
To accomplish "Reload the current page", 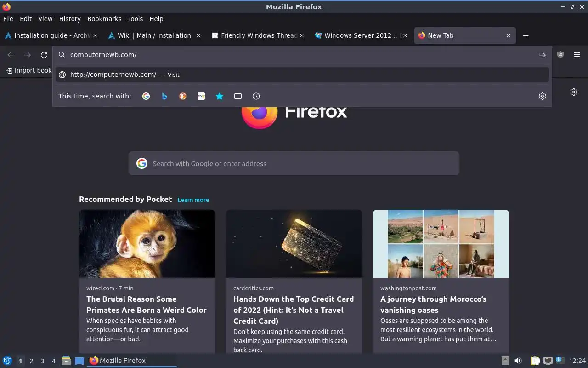I will (44, 55).
